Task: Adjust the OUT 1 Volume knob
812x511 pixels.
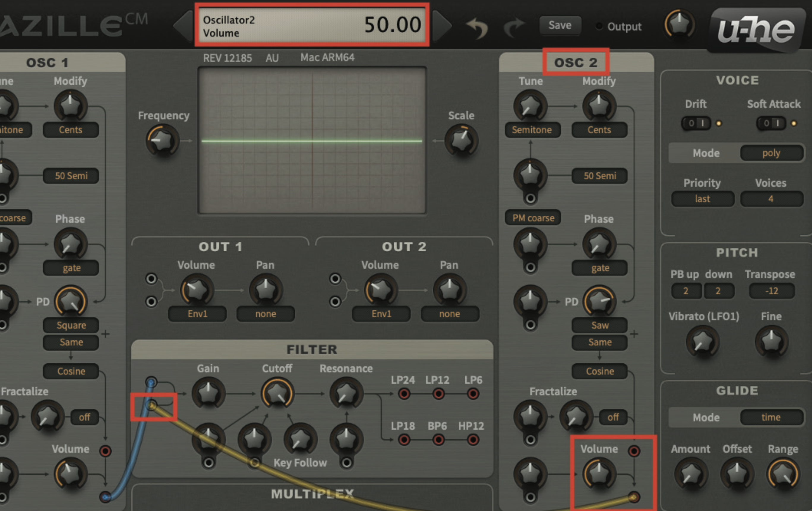Action: 197,290
